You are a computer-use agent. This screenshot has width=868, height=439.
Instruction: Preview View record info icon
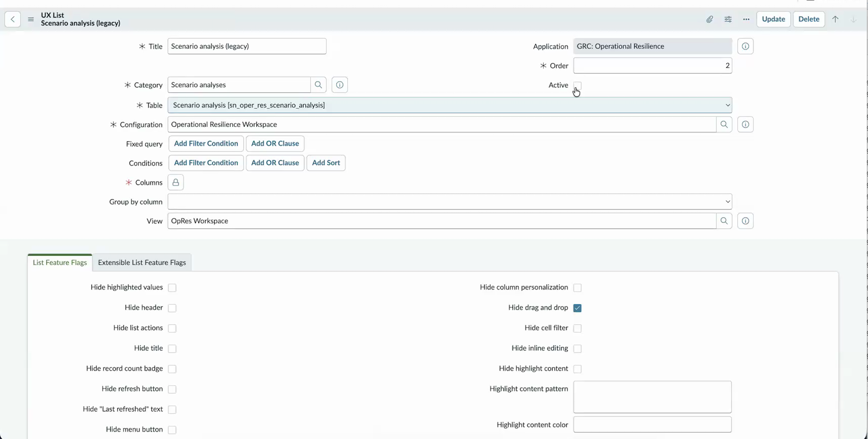pos(745,221)
